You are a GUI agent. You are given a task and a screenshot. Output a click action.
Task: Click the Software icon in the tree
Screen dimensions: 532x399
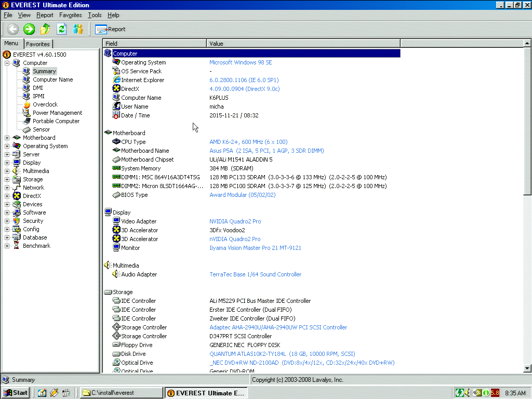(16, 212)
